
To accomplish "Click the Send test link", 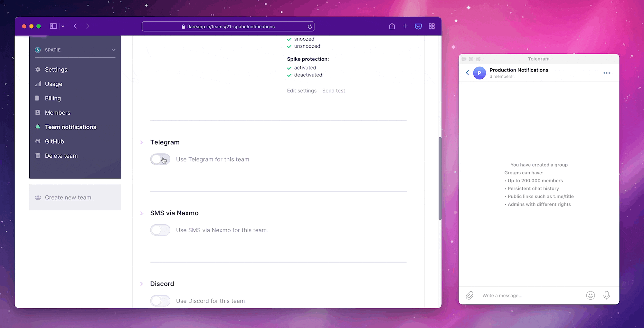I will [x=334, y=91].
